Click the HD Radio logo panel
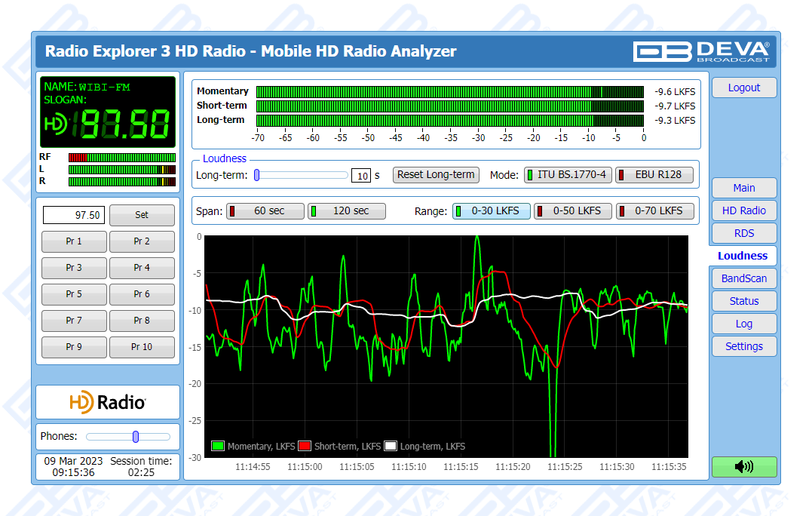Viewport: 812px width, 516px height. click(x=108, y=402)
